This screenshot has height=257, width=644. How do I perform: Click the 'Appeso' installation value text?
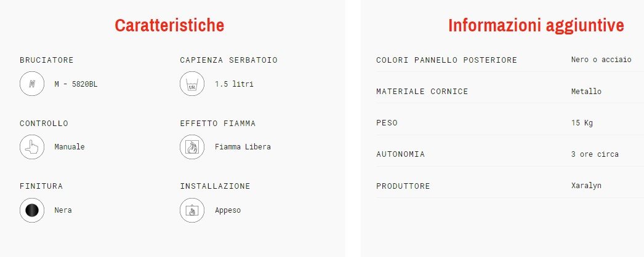(x=228, y=210)
